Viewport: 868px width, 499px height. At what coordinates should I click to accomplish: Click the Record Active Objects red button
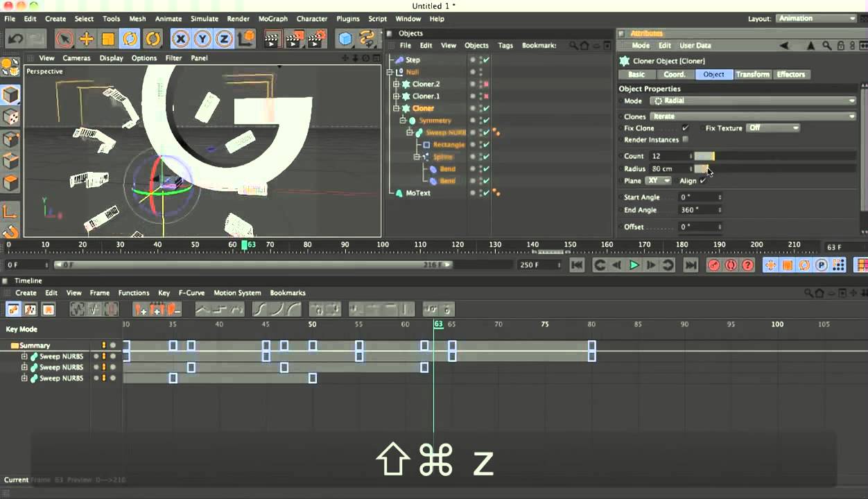[713, 265]
